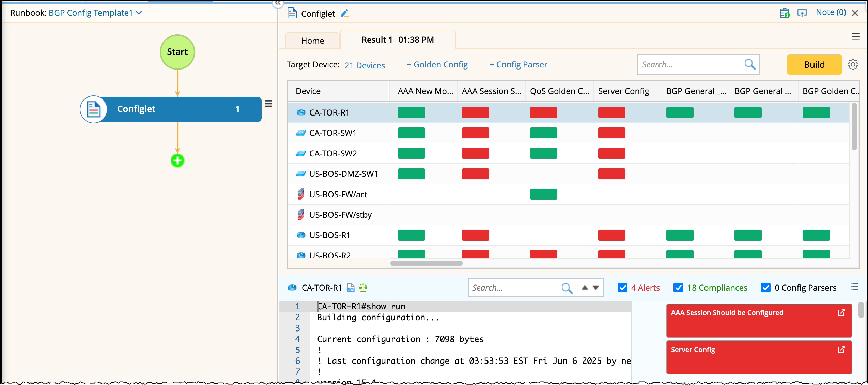The width and height of the screenshot is (868, 385).
Task: Collapse the runbook pane with double chevron
Action: pyautogui.click(x=278, y=3)
